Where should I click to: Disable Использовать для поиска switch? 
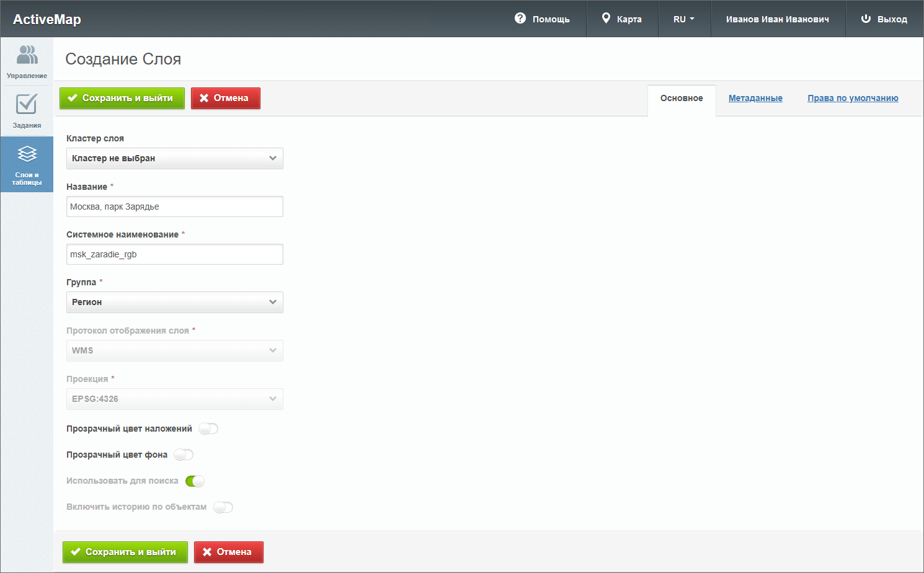coord(195,481)
